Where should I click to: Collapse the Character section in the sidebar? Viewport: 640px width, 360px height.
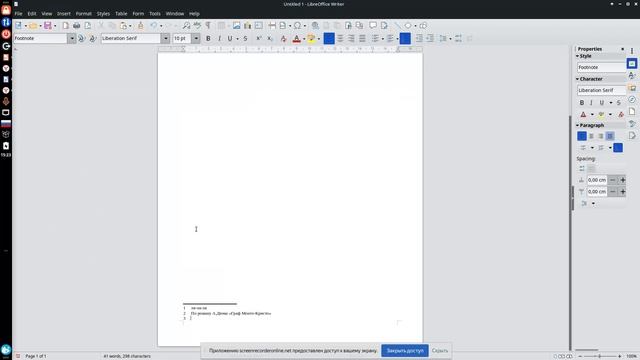578,79
